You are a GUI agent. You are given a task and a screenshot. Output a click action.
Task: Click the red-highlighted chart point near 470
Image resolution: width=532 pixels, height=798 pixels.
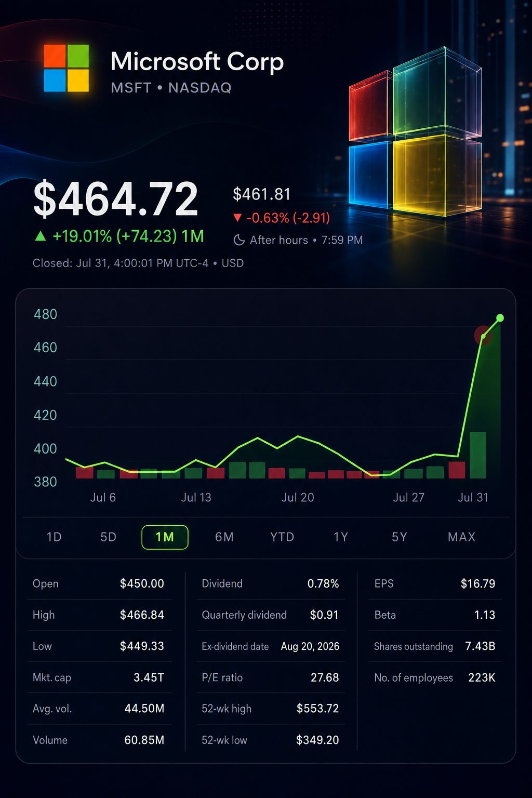click(483, 336)
